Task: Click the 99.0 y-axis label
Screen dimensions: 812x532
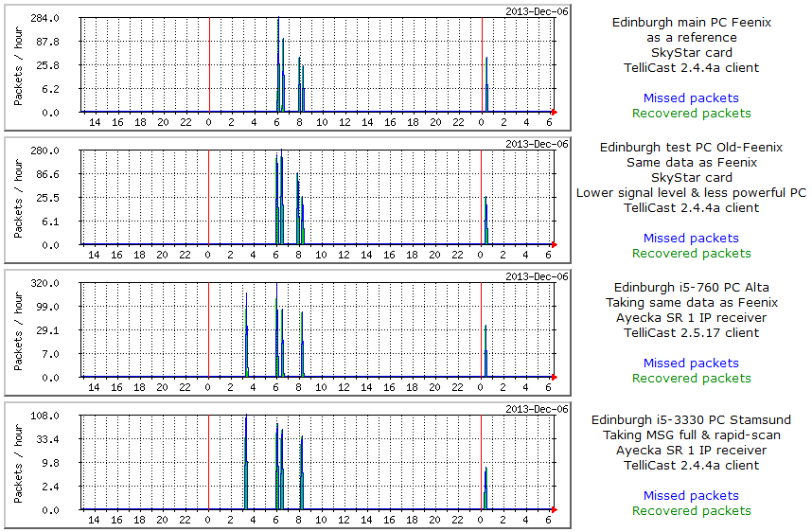Action: pyautogui.click(x=47, y=307)
